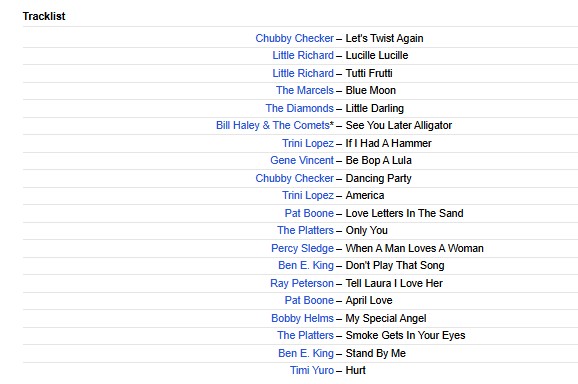Open Pat Boone link beside Love Letters In The Sand

(x=309, y=213)
